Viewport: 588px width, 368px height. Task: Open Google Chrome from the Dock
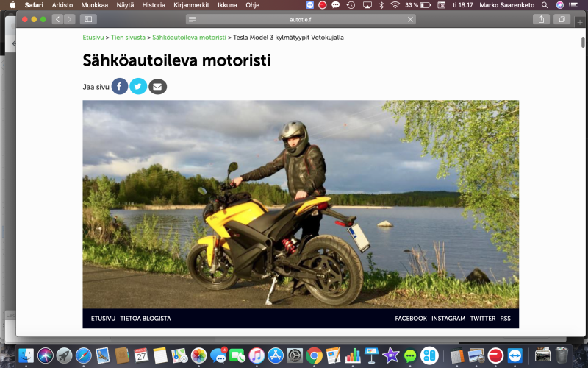pyautogui.click(x=314, y=355)
